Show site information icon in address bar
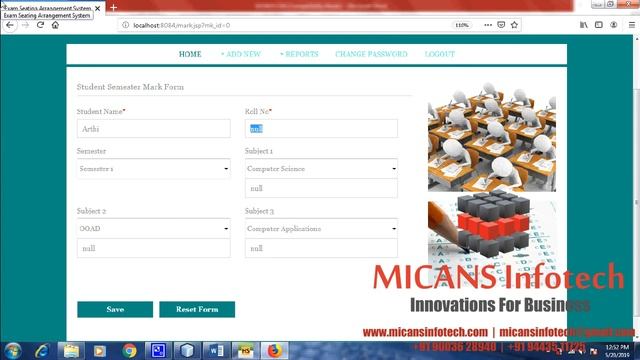640x360 pixels. pos(126,25)
